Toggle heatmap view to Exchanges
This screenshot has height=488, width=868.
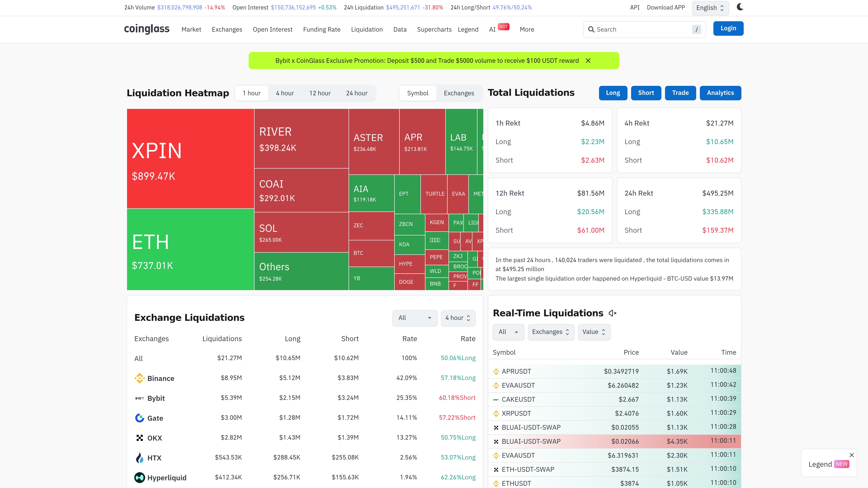click(x=459, y=93)
